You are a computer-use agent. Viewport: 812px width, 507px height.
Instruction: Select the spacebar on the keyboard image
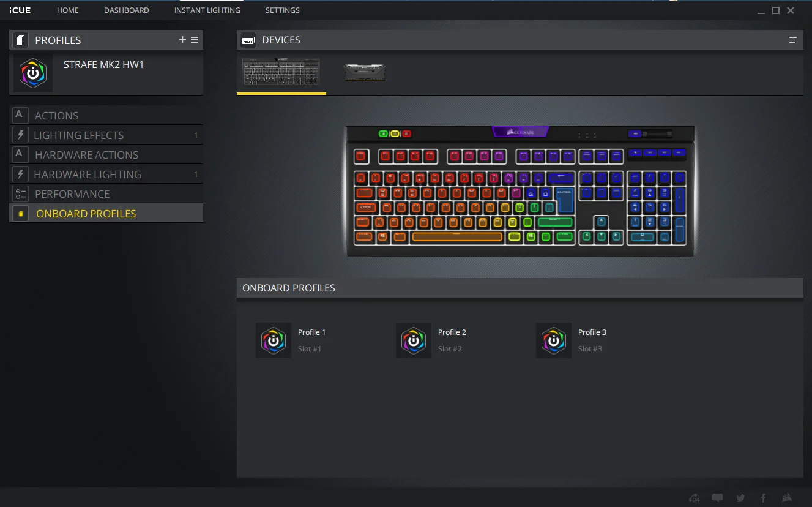[x=457, y=236]
